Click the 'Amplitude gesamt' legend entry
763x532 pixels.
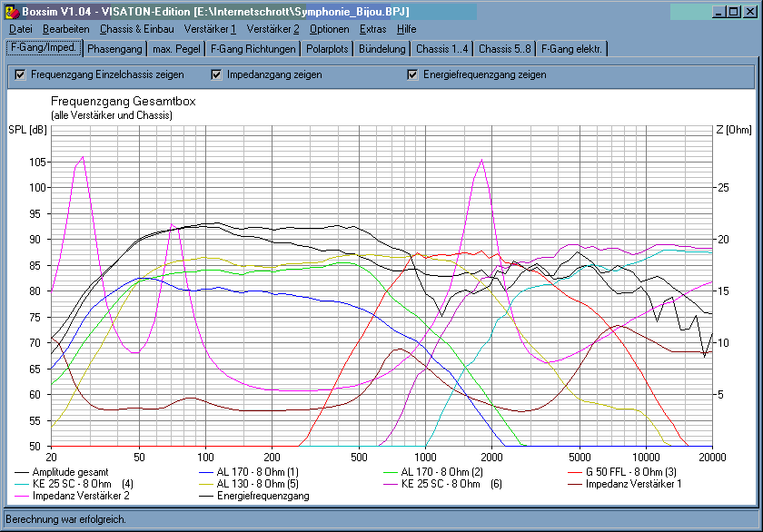pyautogui.click(x=62, y=472)
